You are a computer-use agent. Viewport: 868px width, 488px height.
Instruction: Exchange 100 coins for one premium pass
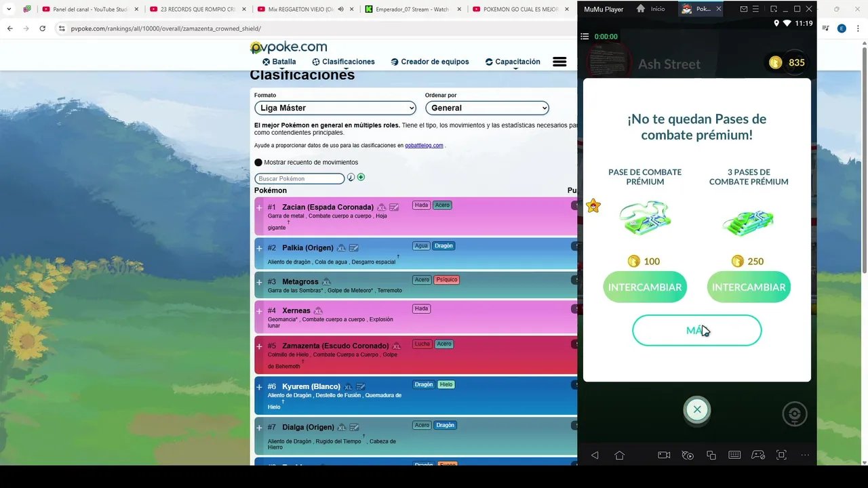(645, 287)
